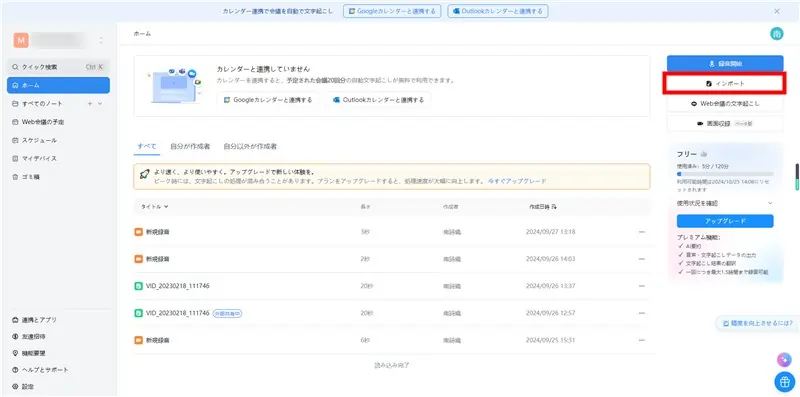Click the 外部共有中 badge
Screen dimensions: 800x397
(227, 313)
